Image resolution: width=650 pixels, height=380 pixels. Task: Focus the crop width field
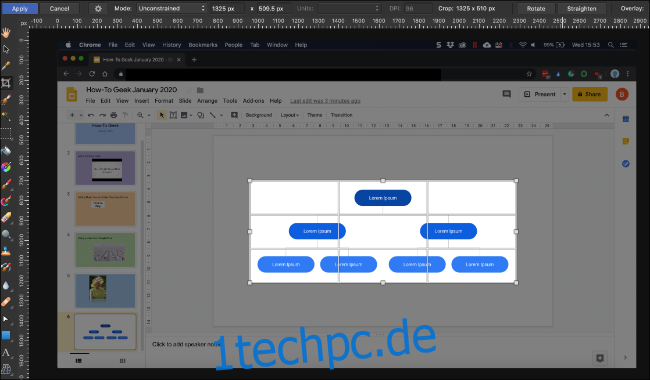tap(227, 8)
